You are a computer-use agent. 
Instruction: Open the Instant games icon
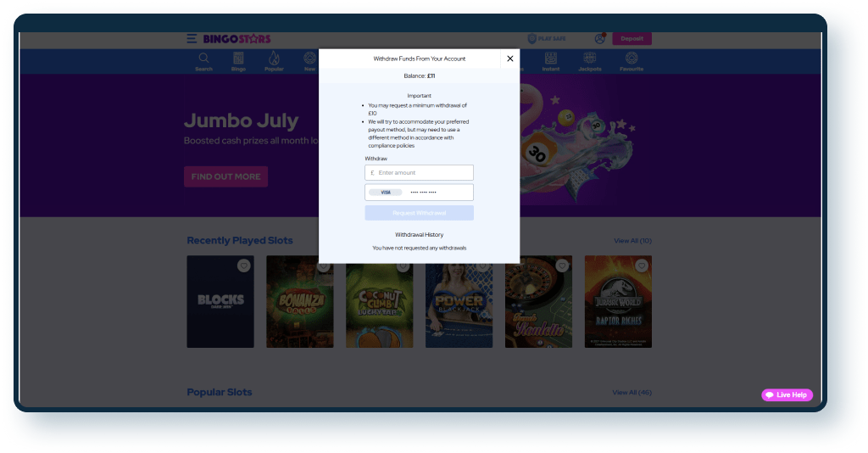(551, 59)
